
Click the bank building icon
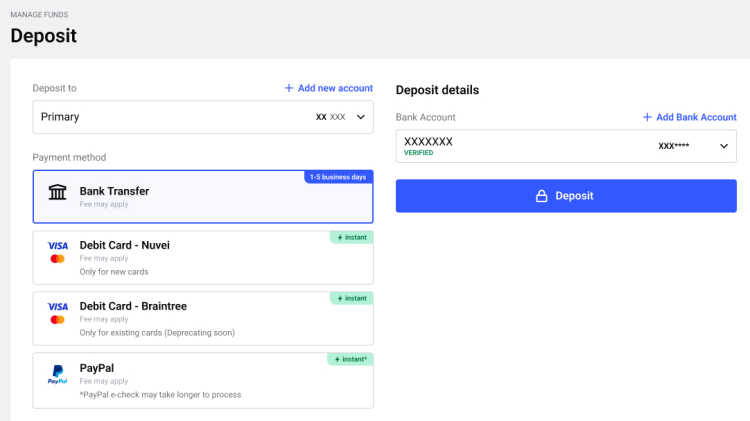pyautogui.click(x=57, y=191)
